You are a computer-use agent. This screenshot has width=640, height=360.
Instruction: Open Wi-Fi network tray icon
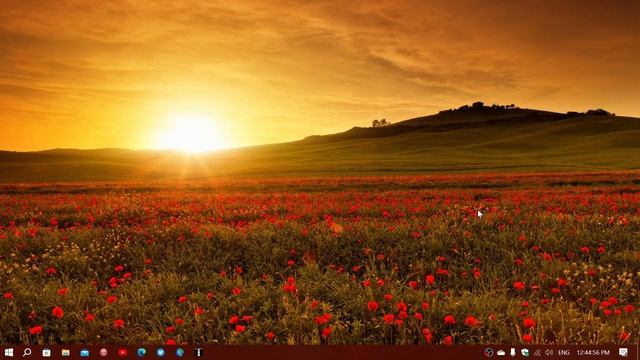[537, 352]
